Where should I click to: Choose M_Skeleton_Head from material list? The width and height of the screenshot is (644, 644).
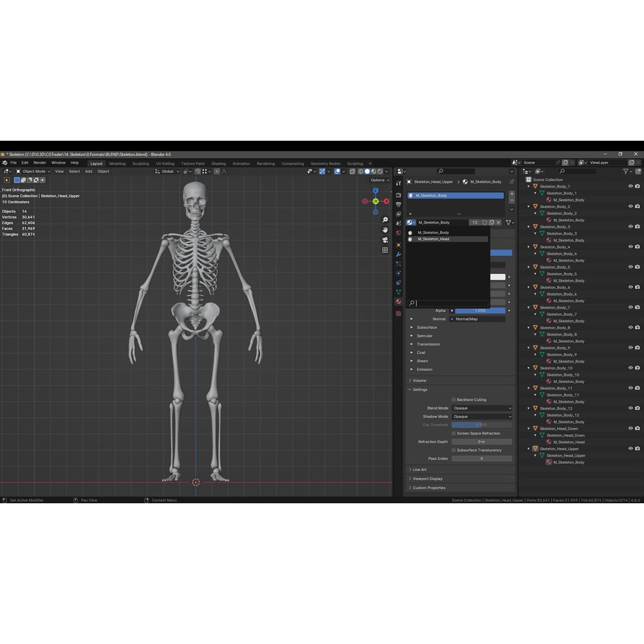[448, 239]
